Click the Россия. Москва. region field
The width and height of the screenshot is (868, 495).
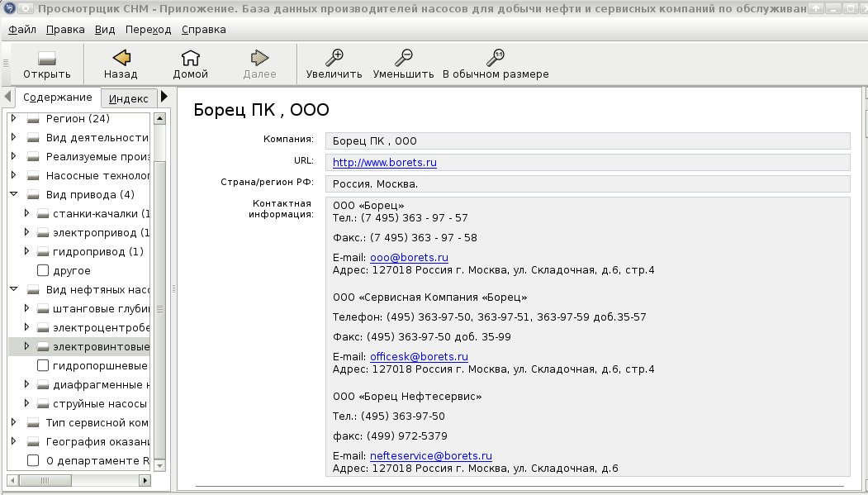pos(587,183)
